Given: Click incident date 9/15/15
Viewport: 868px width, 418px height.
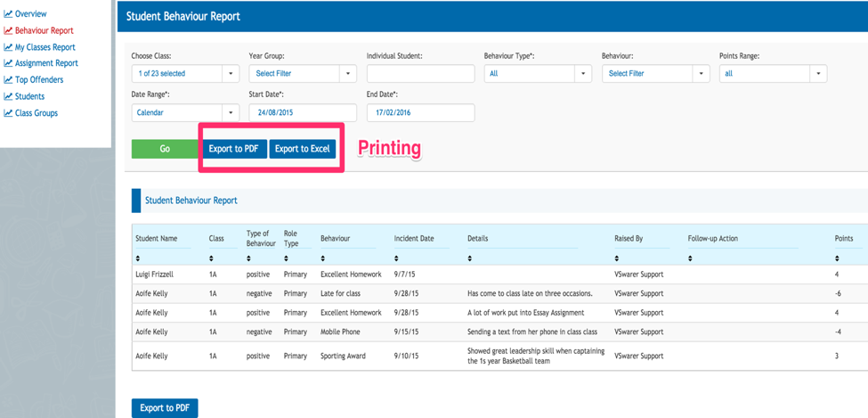Looking at the screenshot, I should [406, 332].
